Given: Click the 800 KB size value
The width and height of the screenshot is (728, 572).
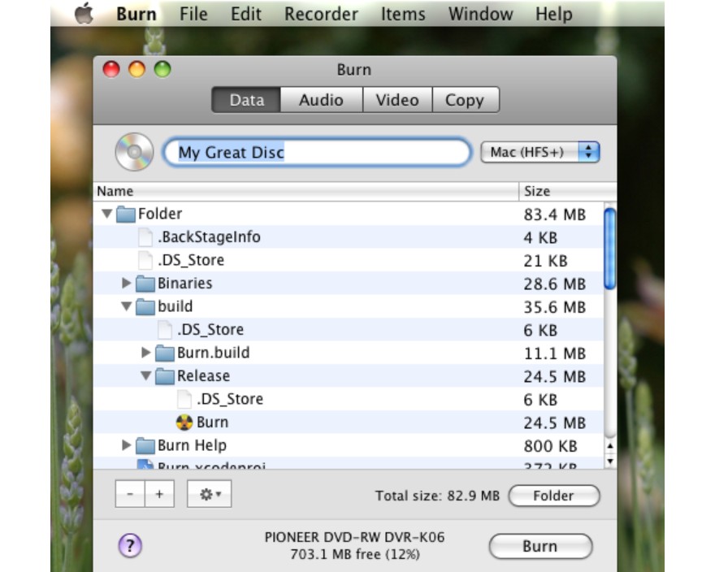Looking at the screenshot, I should pyautogui.click(x=550, y=446).
